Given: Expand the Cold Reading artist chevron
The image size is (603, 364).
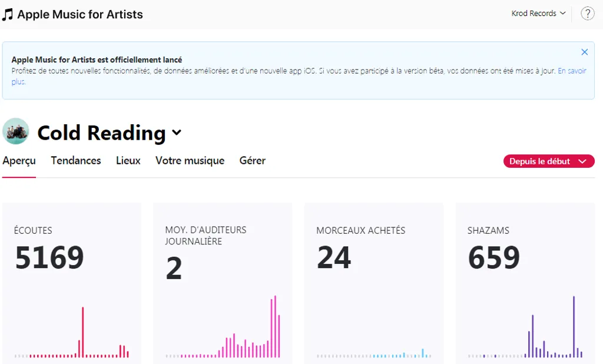Looking at the screenshot, I should pos(177,133).
